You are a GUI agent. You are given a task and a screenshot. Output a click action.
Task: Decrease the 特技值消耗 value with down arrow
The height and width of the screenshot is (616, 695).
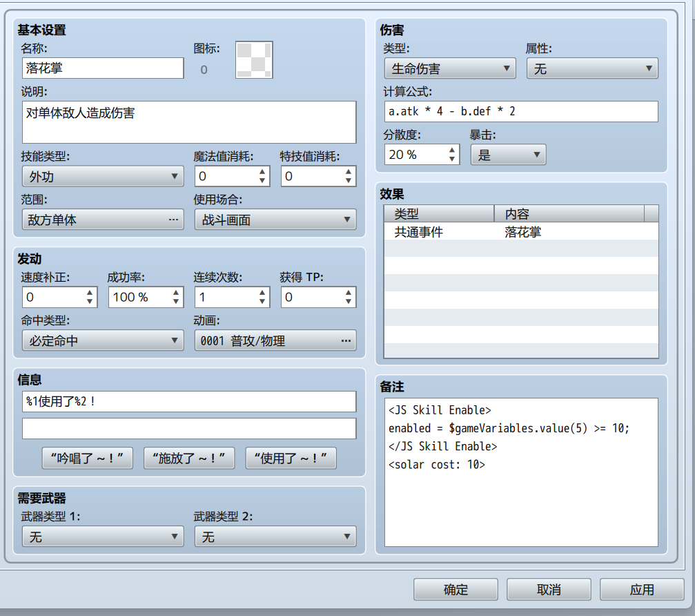coord(349,181)
